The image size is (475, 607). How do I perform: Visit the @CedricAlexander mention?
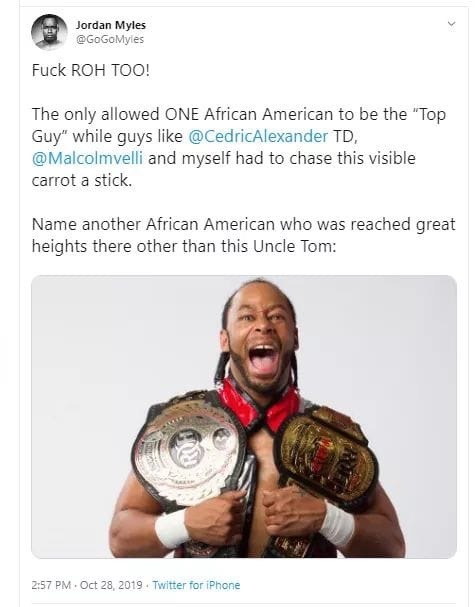[x=258, y=136]
